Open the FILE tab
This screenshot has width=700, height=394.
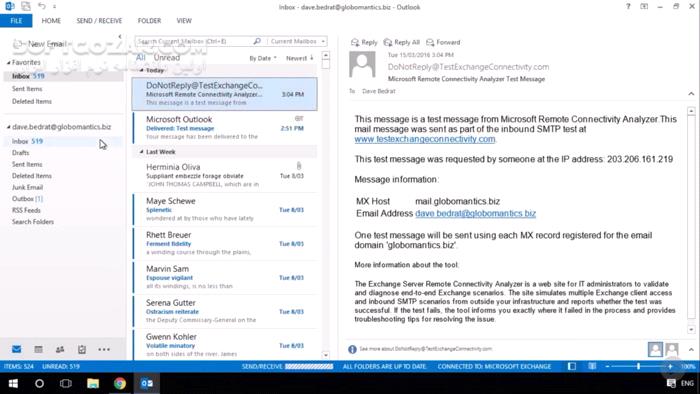tap(16, 21)
